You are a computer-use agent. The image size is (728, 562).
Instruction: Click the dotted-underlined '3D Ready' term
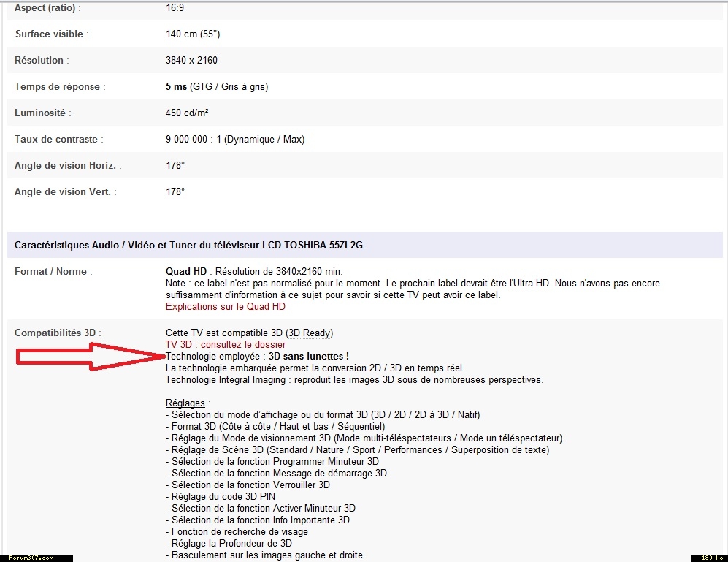tap(309, 333)
